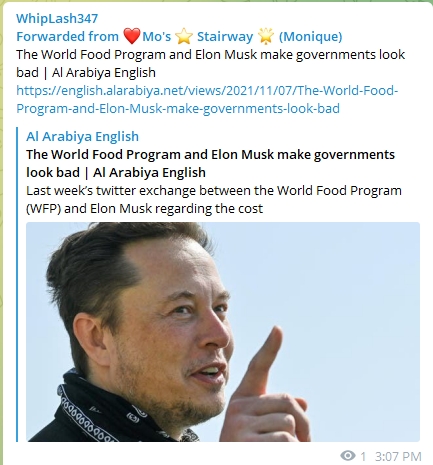Click the sparkling star emoji after 'Stairway'
The height and width of the screenshot is (465, 433).
(266, 36)
